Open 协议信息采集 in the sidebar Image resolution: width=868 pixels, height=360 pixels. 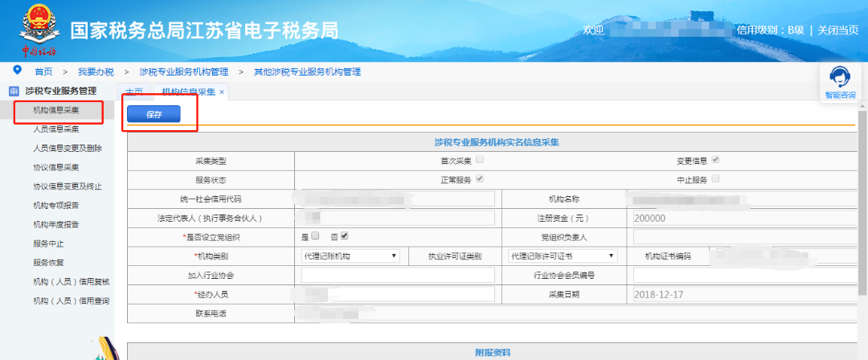click(56, 168)
